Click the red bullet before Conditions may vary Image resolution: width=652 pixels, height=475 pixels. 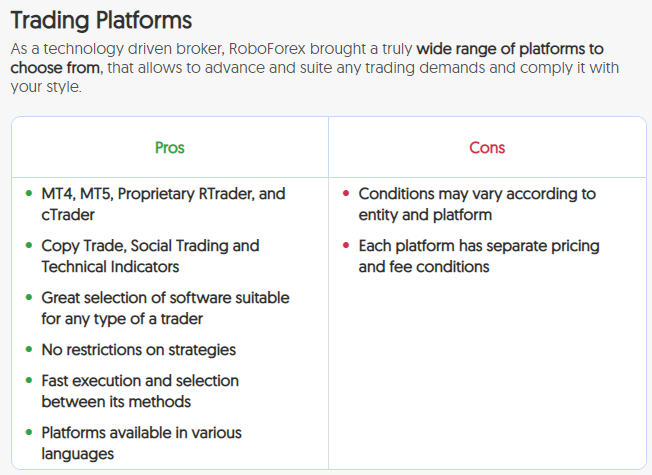pos(346,194)
